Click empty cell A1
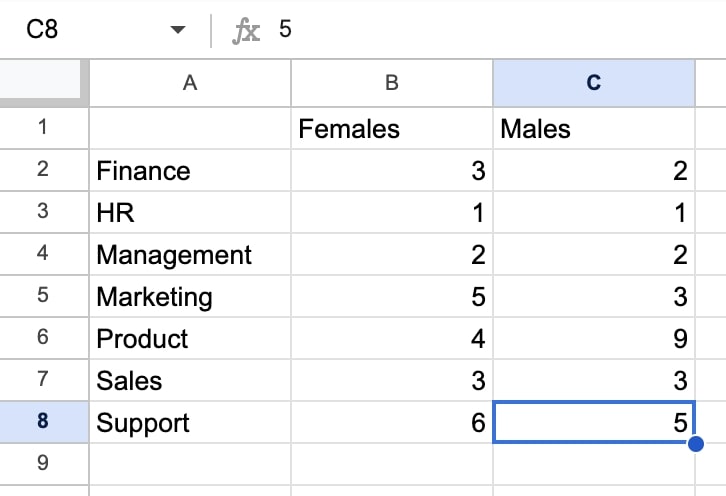Image resolution: width=726 pixels, height=496 pixels. 190,128
